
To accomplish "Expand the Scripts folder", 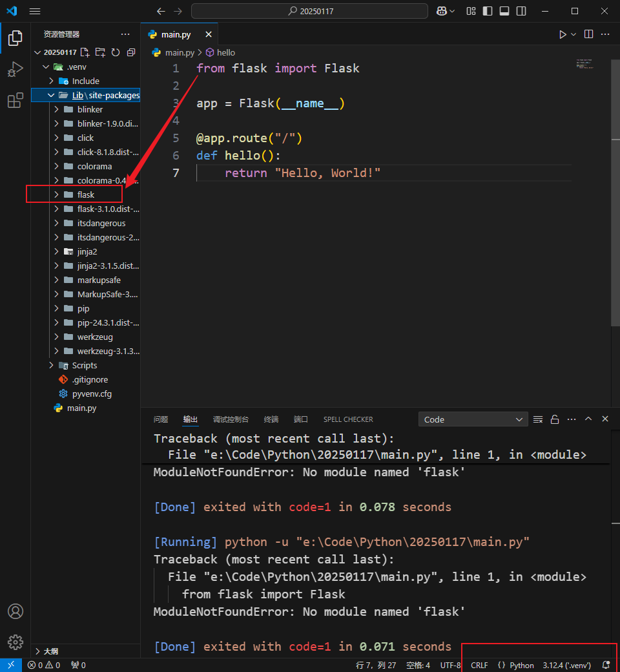I will coord(51,365).
